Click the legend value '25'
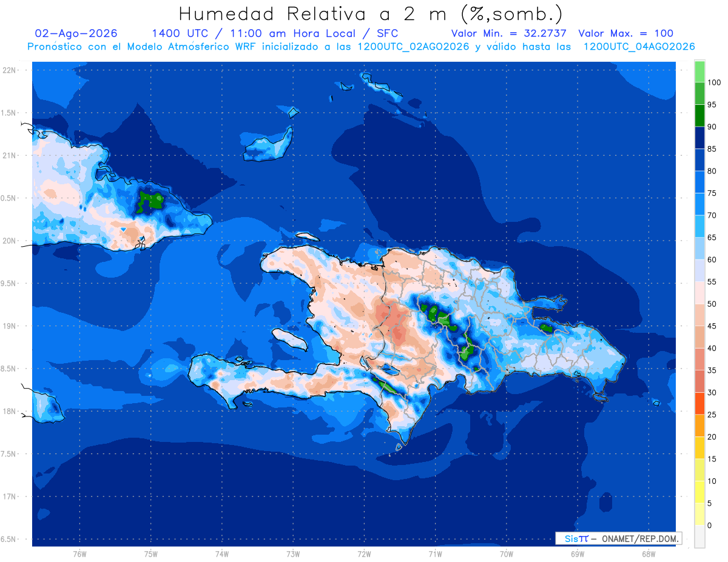 [x=712, y=415]
